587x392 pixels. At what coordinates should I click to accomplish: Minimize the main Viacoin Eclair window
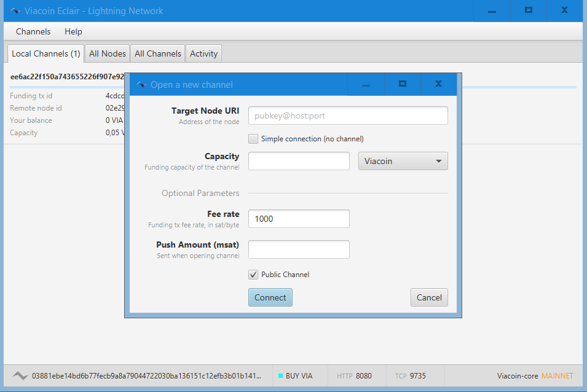(492, 11)
